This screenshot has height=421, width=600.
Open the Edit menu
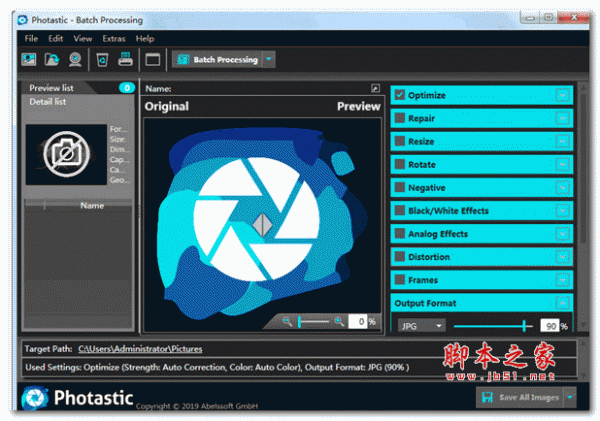(x=55, y=39)
